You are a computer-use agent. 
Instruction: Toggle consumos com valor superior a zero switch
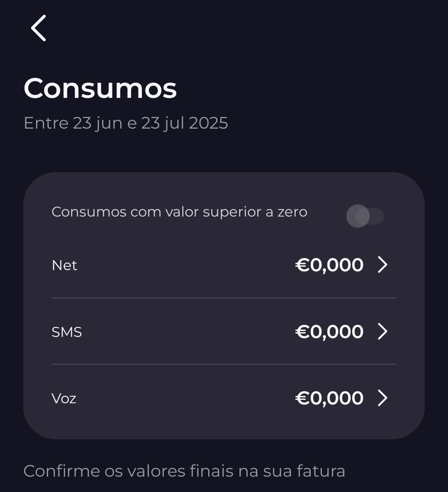(x=365, y=216)
